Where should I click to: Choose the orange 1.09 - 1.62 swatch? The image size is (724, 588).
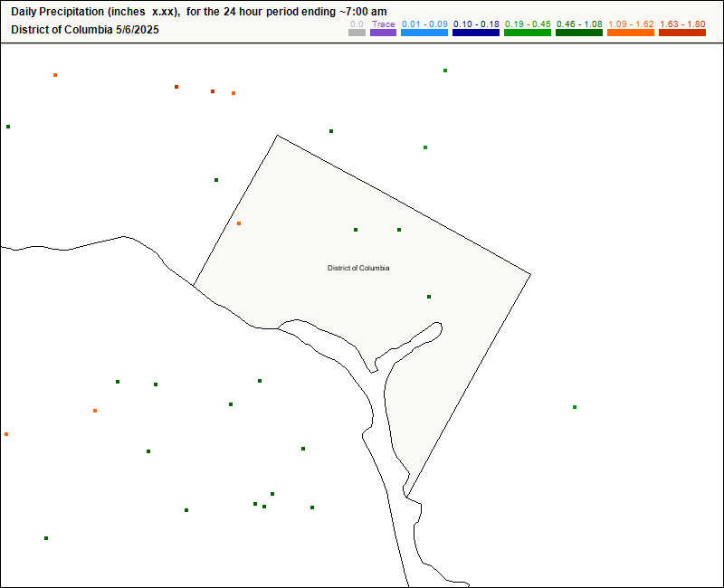click(631, 33)
